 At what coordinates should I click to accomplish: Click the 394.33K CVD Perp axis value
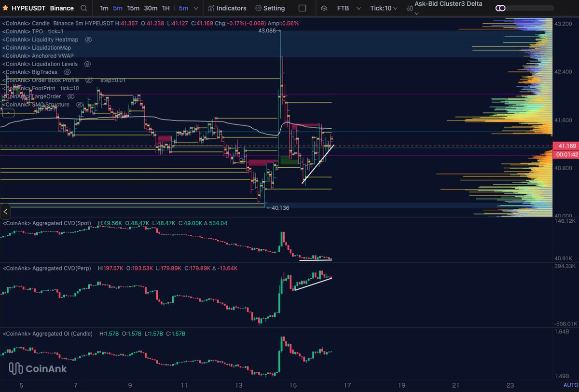tap(565, 266)
